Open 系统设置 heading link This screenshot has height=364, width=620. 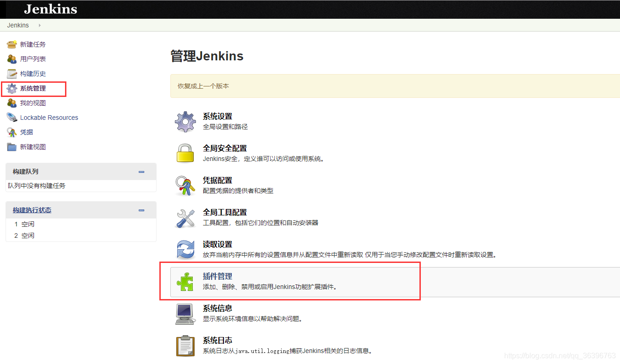tap(218, 117)
